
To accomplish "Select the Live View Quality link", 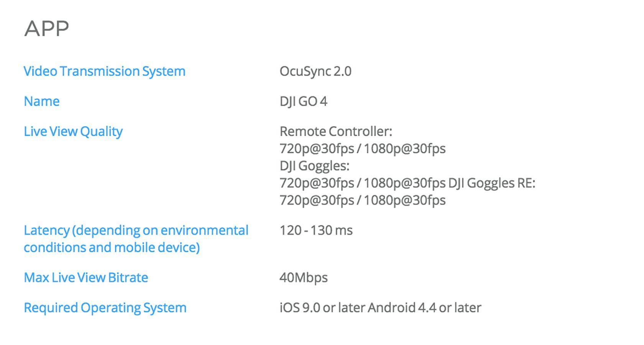I will (x=73, y=131).
